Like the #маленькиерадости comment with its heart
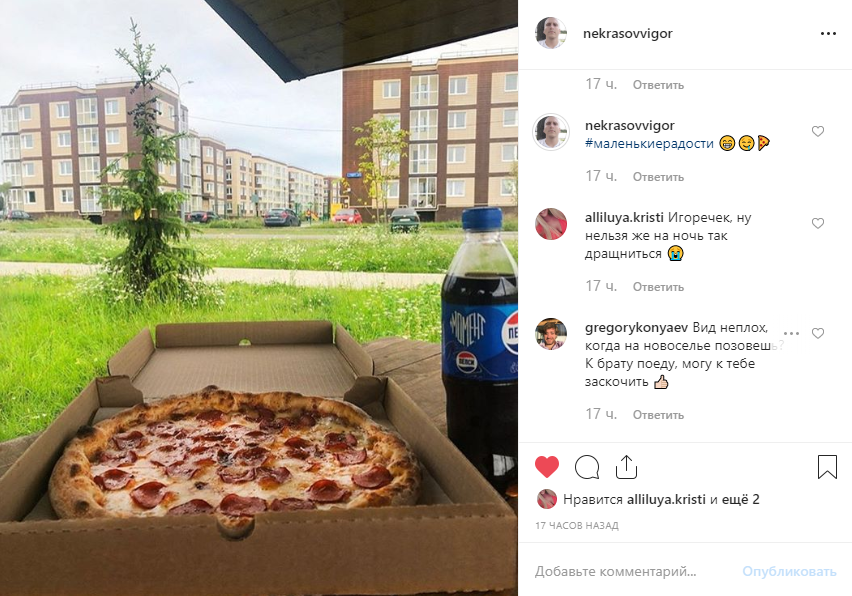The image size is (852, 596). pyautogui.click(x=818, y=131)
